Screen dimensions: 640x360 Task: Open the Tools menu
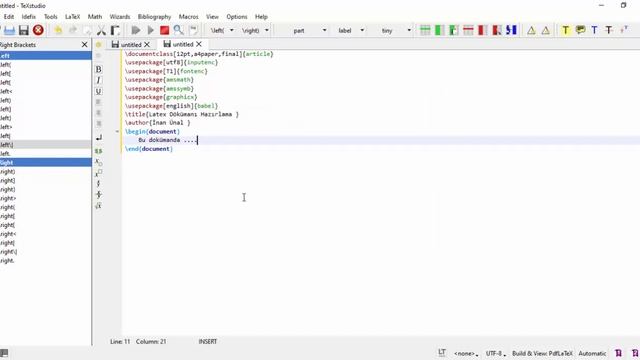51,17
